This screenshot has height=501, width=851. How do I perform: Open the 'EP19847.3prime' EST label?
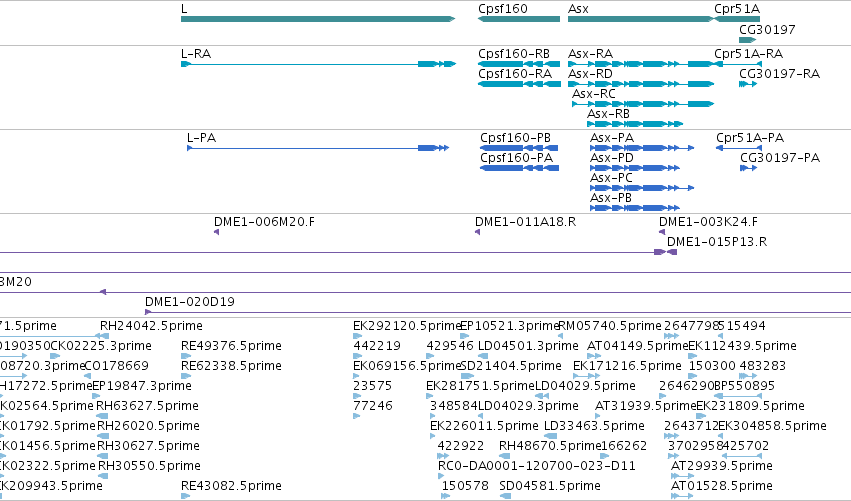tap(142, 386)
